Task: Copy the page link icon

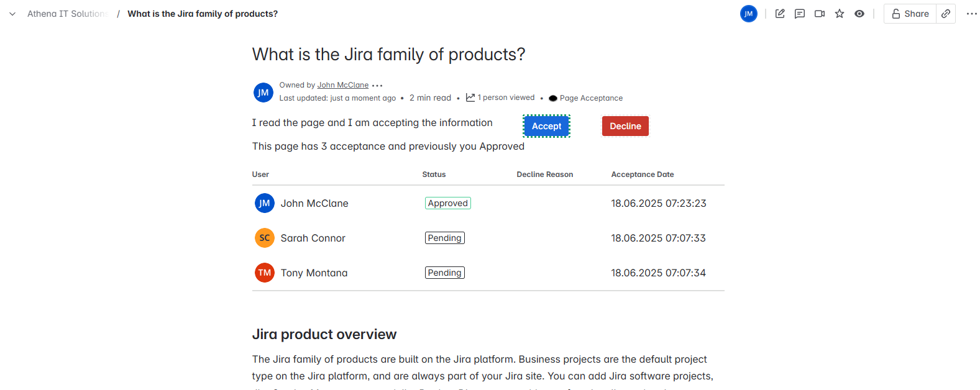Action: [946, 14]
